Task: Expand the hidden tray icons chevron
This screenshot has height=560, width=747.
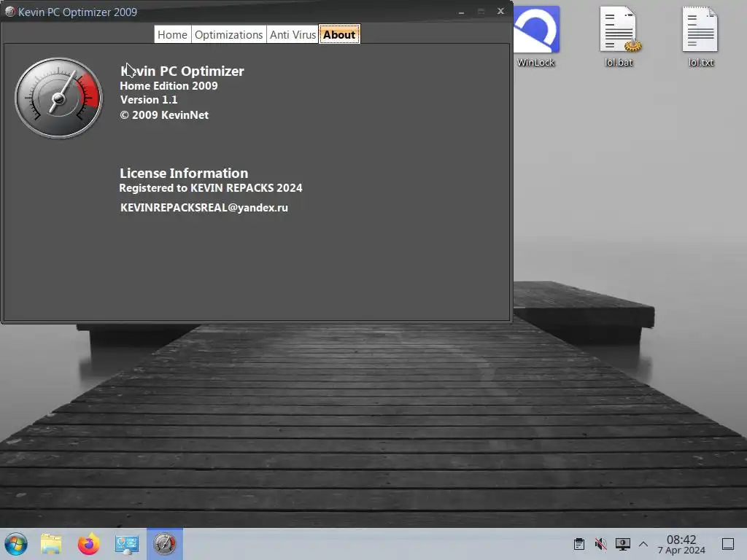Action: coord(643,544)
